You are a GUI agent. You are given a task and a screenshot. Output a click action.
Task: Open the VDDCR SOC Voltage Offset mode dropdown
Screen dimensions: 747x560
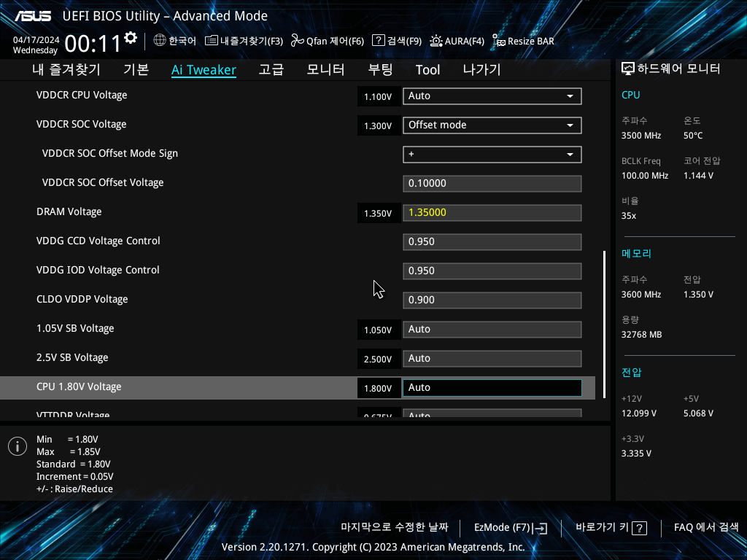click(x=492, y=125)
